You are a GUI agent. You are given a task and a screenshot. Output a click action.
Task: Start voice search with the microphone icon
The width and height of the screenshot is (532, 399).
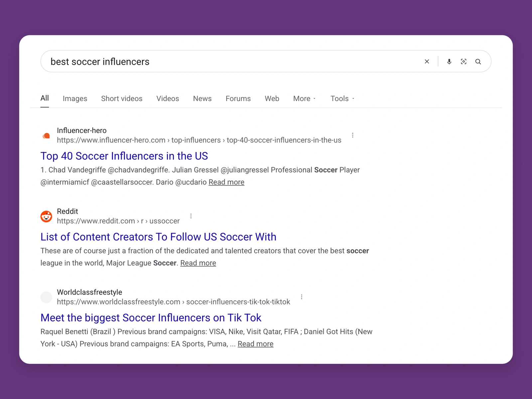pyautogui.click(x=449, y=62)
